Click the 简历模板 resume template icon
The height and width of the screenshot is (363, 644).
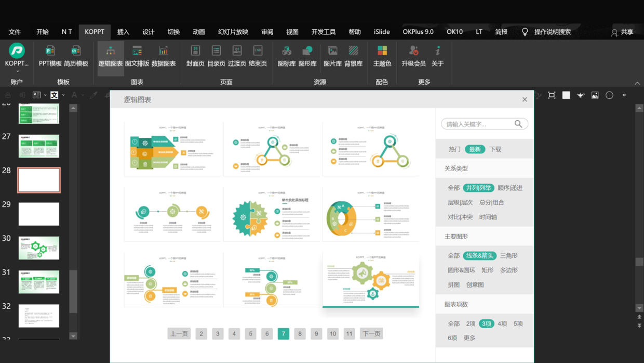[x=76, y=56]
